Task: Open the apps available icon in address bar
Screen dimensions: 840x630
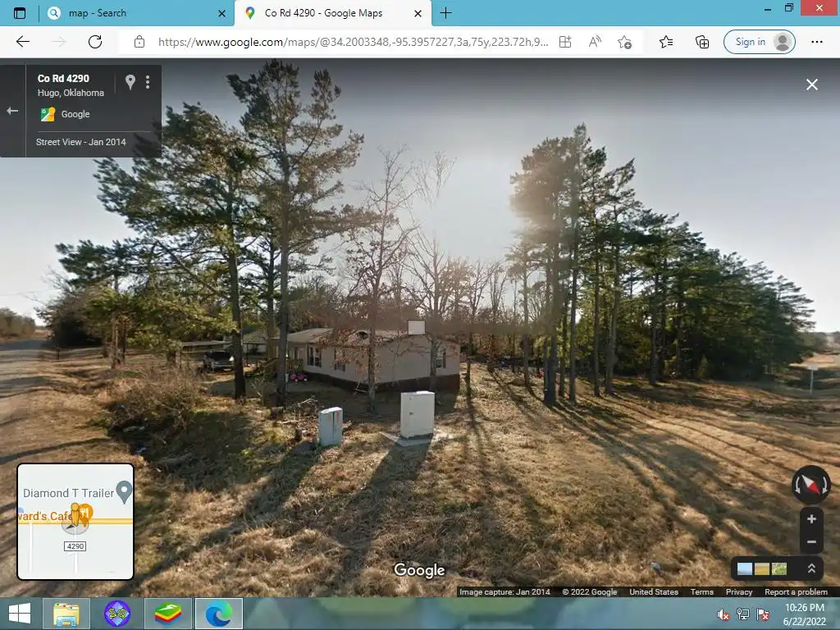Action: pyautogui.click(x=565, y=42)
